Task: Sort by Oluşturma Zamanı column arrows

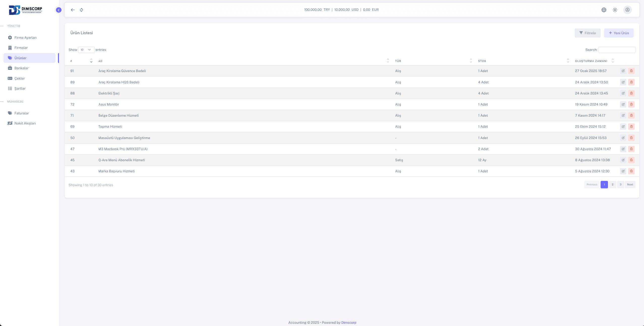Action: coord(613,61)
